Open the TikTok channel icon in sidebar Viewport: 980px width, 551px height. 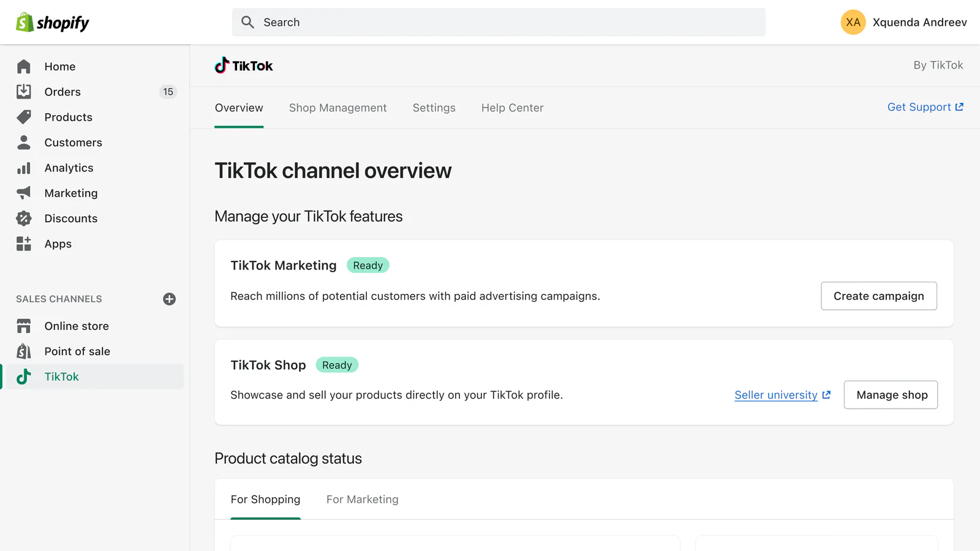[x=23, y=377]
